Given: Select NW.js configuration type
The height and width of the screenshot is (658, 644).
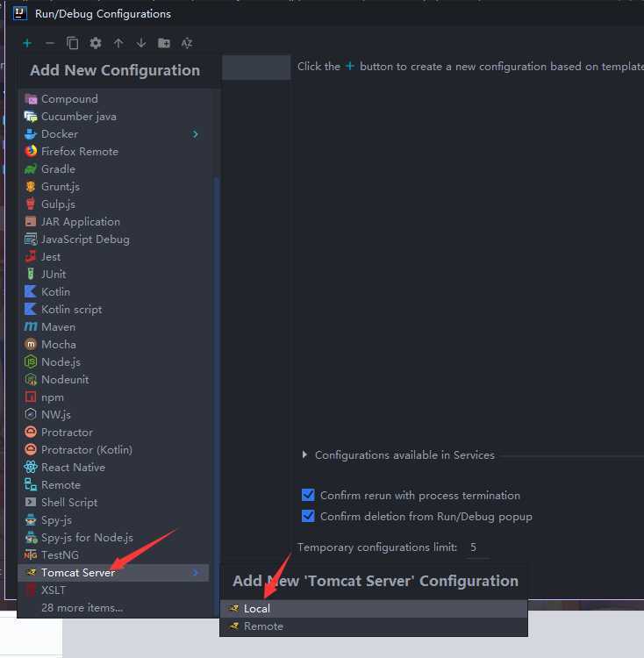Looking at the screenshot, I should [x=113, y=415].
